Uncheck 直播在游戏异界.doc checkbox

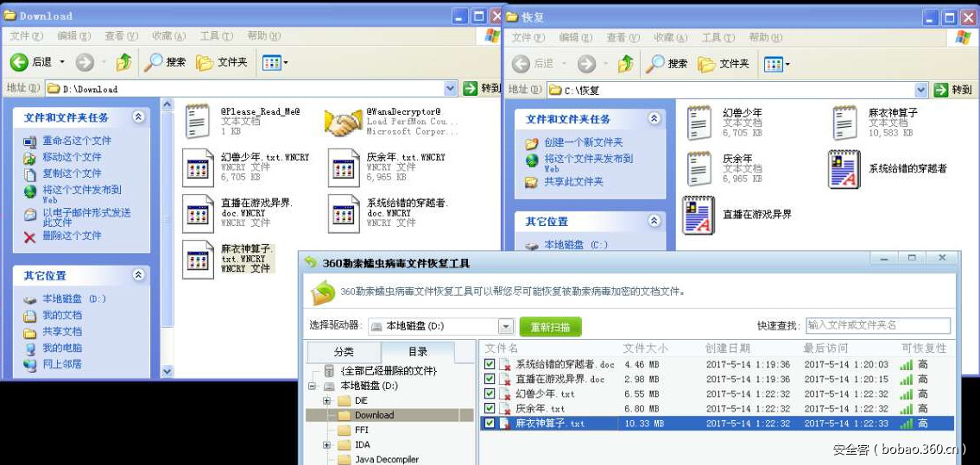click(490, 379)
